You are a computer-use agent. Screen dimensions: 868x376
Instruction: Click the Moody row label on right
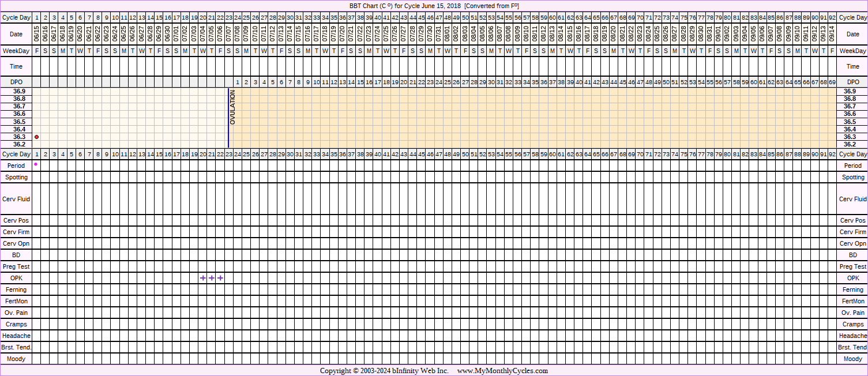coord(852,359)
